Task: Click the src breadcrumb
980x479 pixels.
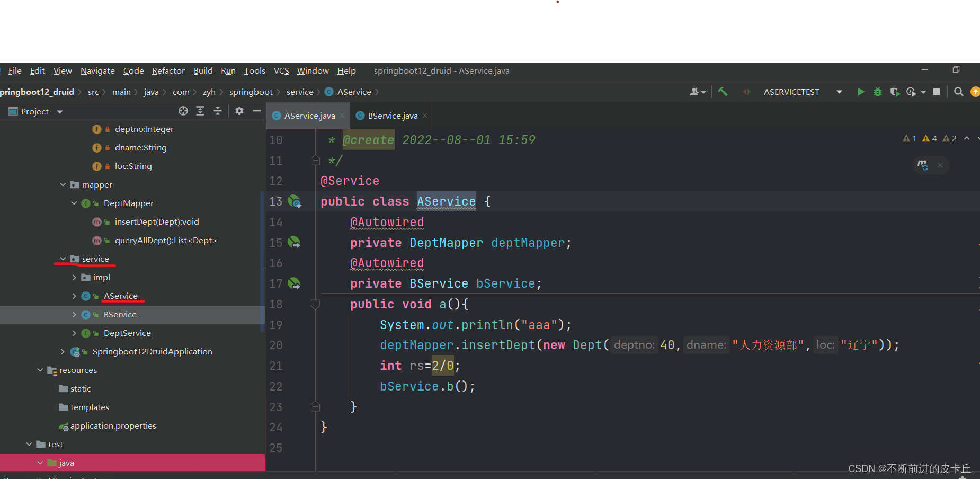Action: point(93,92)
